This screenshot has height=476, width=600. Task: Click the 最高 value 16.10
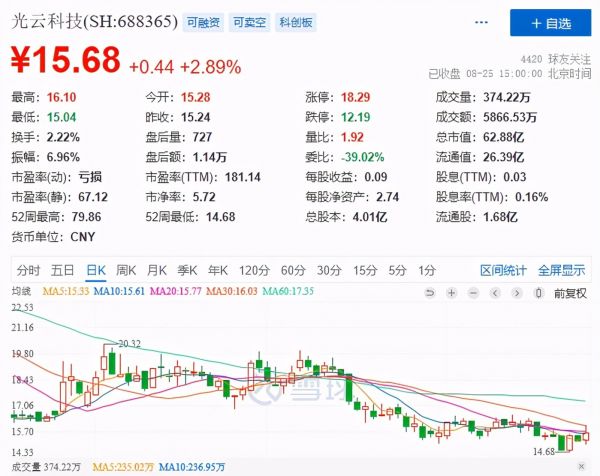coord(62,97)
